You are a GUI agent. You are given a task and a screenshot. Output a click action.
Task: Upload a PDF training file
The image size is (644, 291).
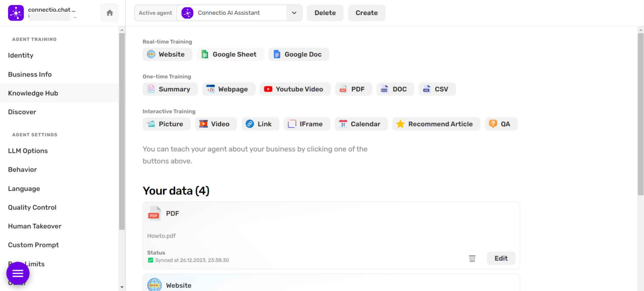click(353, 89)
